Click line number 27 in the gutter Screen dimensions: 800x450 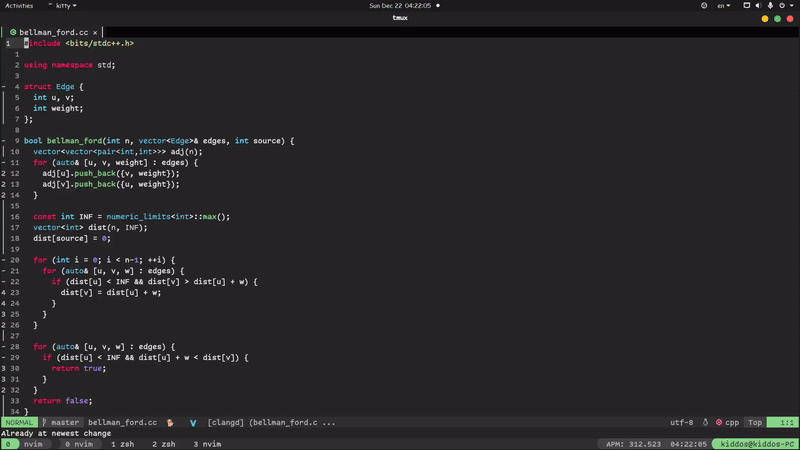[15, 336]
